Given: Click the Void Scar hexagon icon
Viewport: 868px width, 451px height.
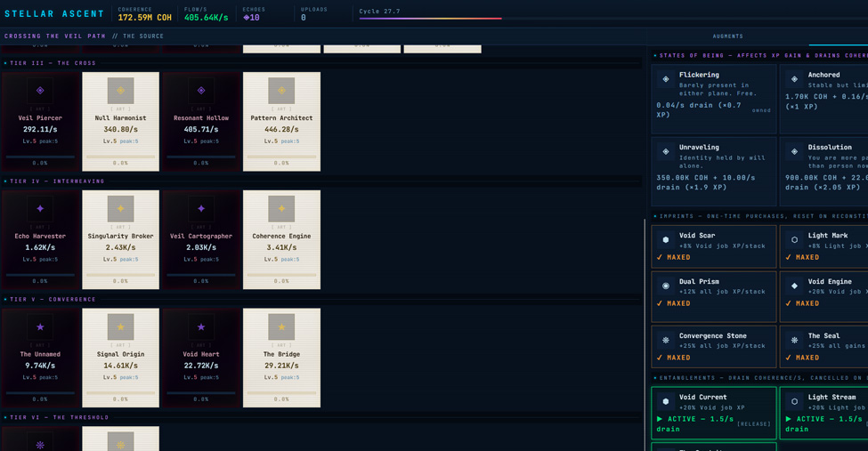Looking at the screenshot, I should tap(666, 239).
